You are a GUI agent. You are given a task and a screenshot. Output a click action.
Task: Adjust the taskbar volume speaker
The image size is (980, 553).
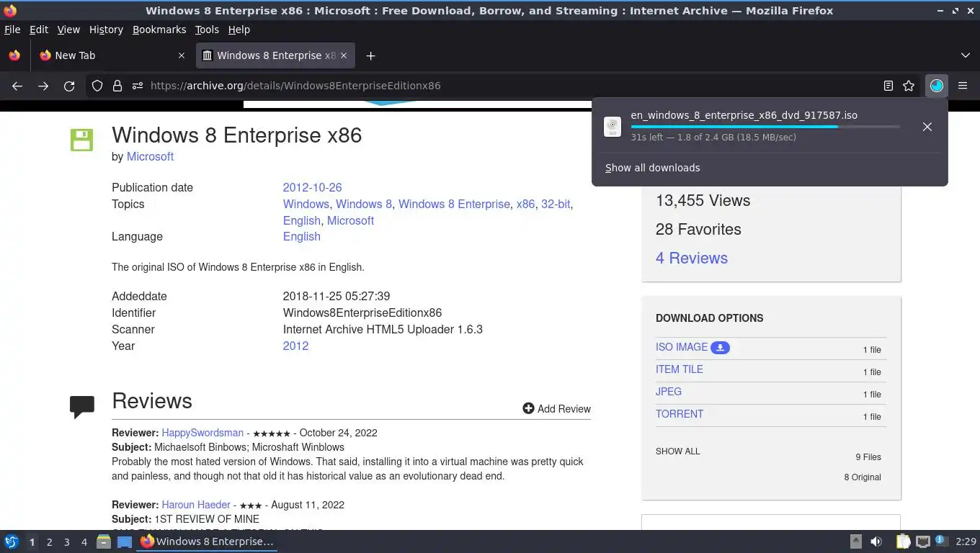point(876,541)
